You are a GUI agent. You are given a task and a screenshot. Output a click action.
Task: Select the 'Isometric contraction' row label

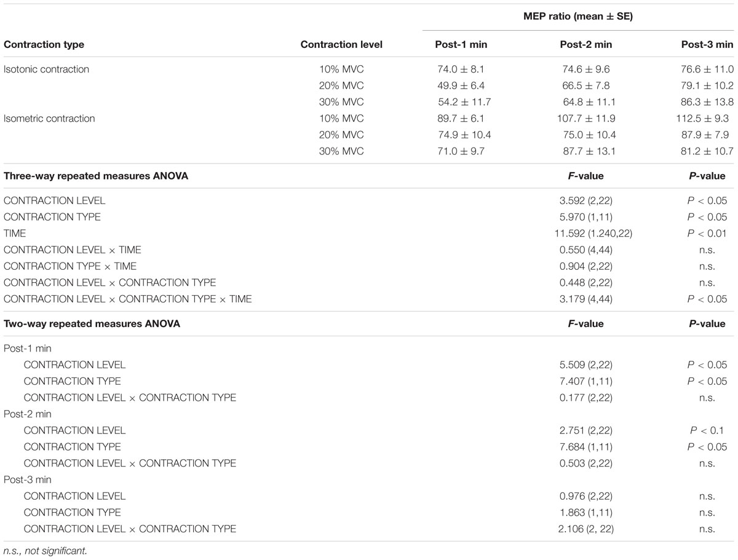click(50, 119)
